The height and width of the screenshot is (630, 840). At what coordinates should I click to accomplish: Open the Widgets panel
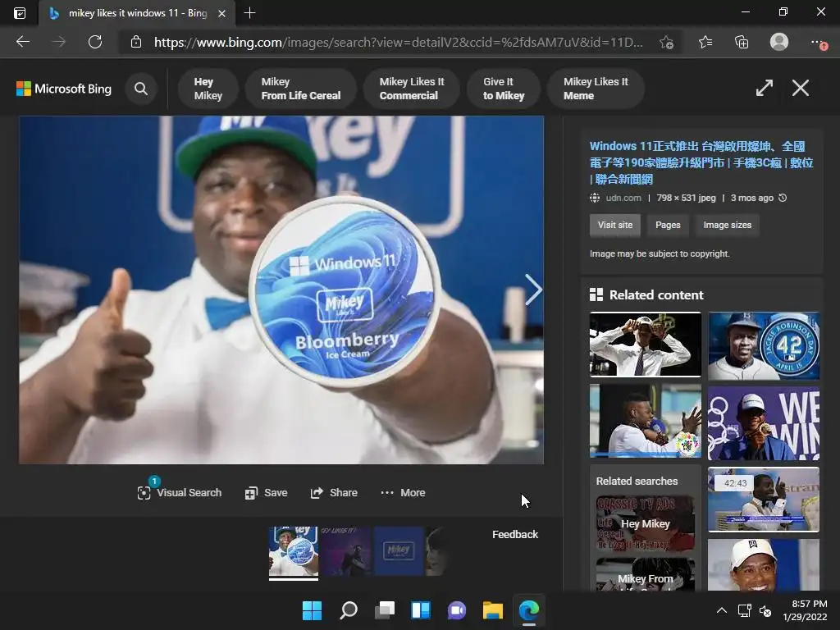(x=421, y=610)
